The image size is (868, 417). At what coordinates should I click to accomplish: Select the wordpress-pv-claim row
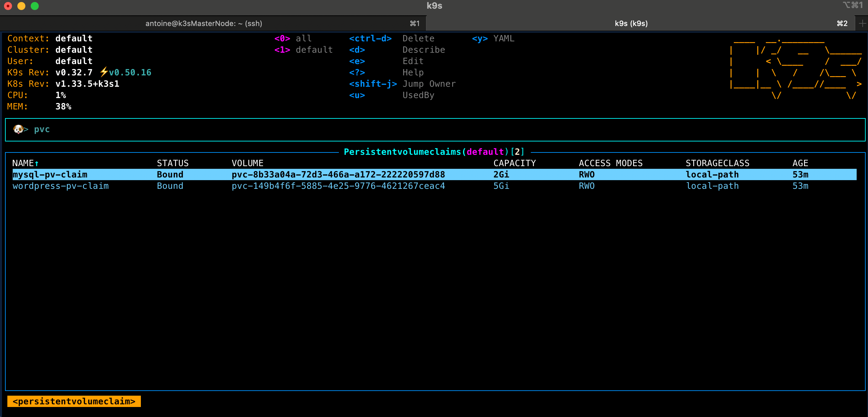(61, 186)
